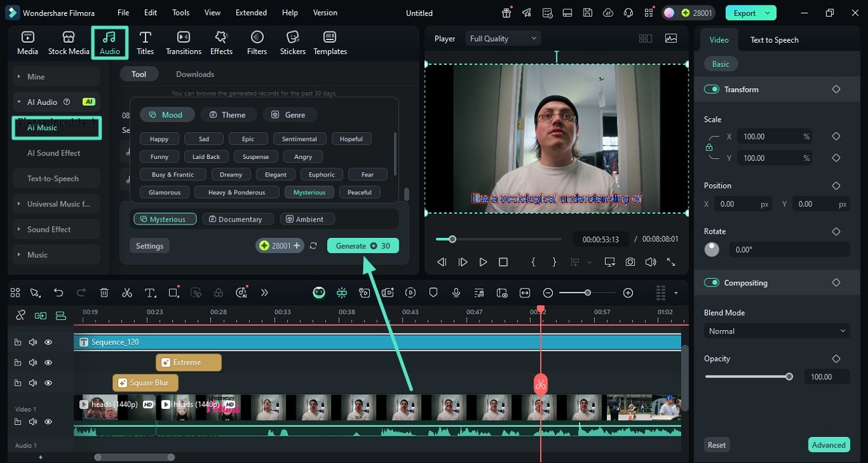Click the player volume speaker icon
868x463 pixels.
tap(650, 262)
